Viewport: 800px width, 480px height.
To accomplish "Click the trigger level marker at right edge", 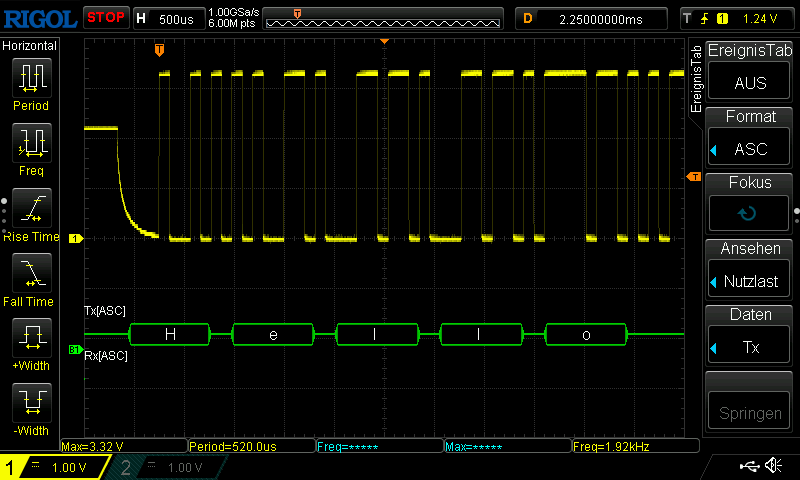I will click(694, 176).
